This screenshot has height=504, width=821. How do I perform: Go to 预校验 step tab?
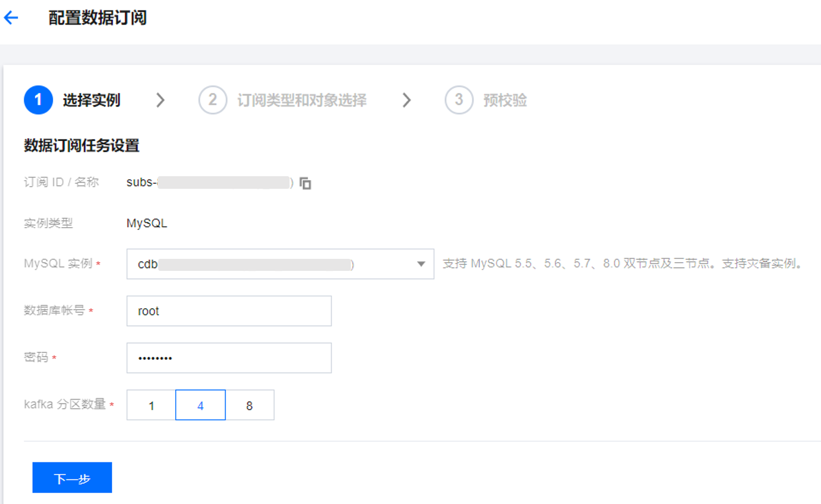click(x=505, y=100)
